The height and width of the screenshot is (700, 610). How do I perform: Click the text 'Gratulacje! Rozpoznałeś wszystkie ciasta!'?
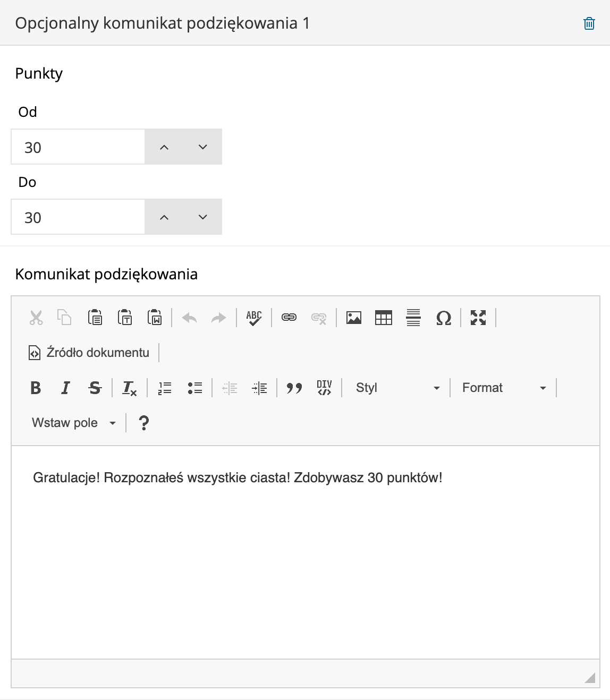click(162, 477)
